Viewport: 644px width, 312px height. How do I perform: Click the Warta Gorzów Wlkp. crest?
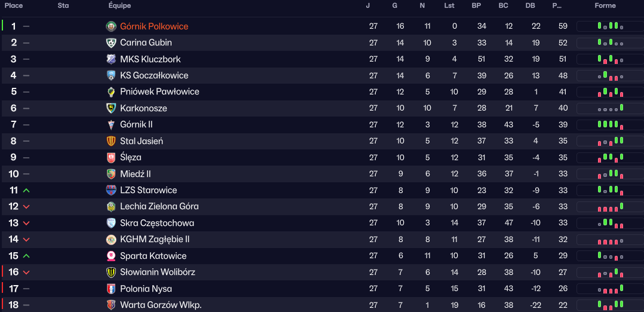pos(111,305)
